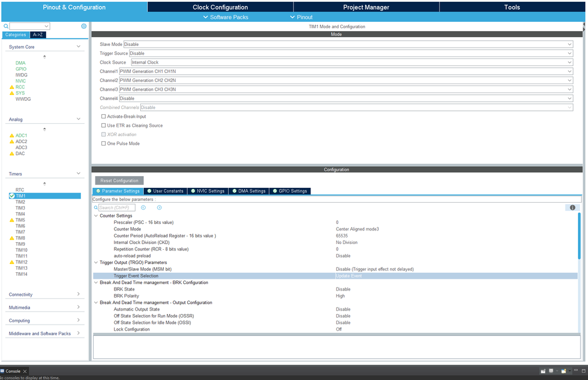Open the GPIO Settings tab
The image size is (588, 380).
[290, 191]
